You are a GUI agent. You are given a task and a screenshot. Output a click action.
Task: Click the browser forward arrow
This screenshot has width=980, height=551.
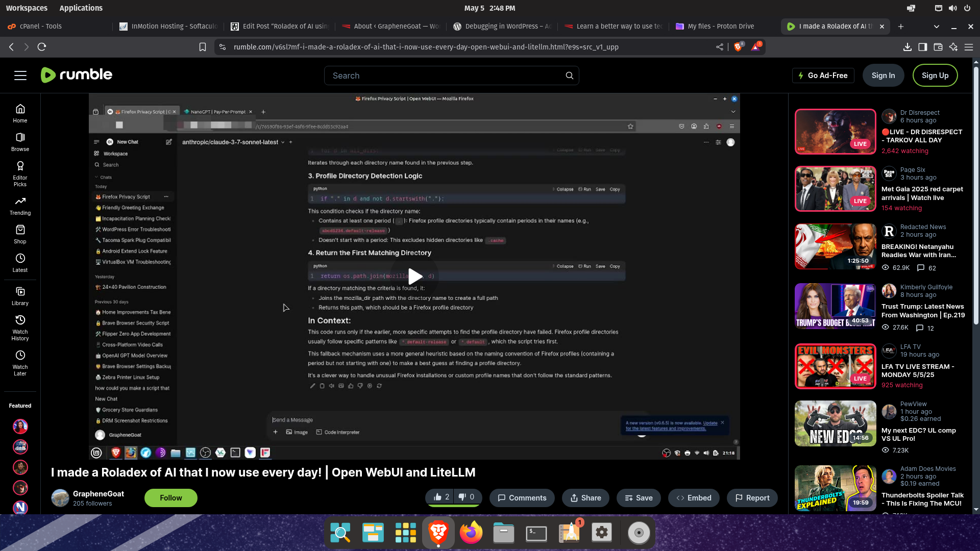coord(27,47)
